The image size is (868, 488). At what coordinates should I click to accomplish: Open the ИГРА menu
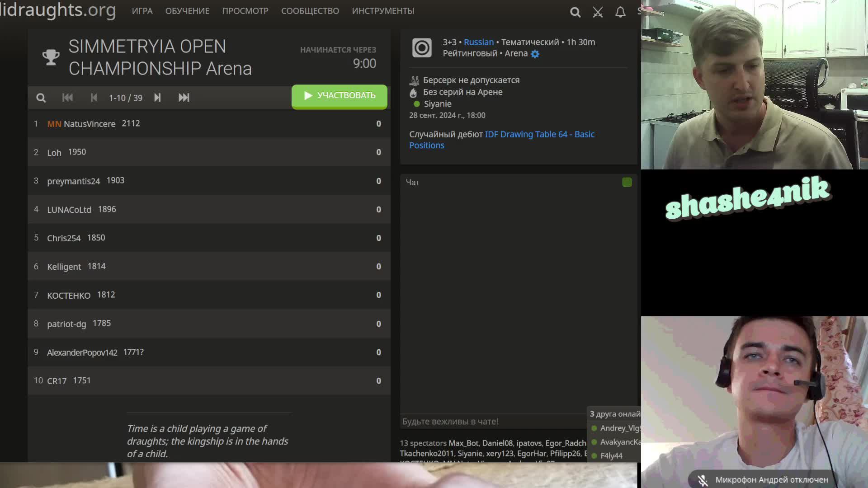click(142, 11)
